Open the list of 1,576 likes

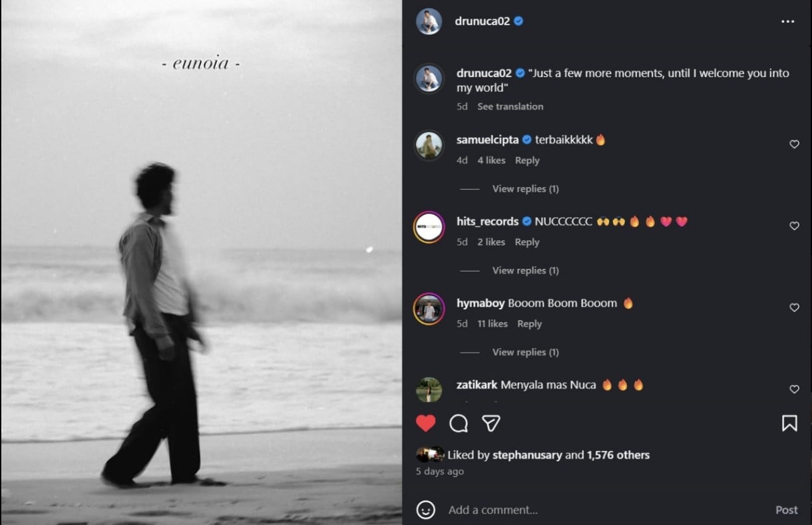pyautogui.click(x=619, y=454)
